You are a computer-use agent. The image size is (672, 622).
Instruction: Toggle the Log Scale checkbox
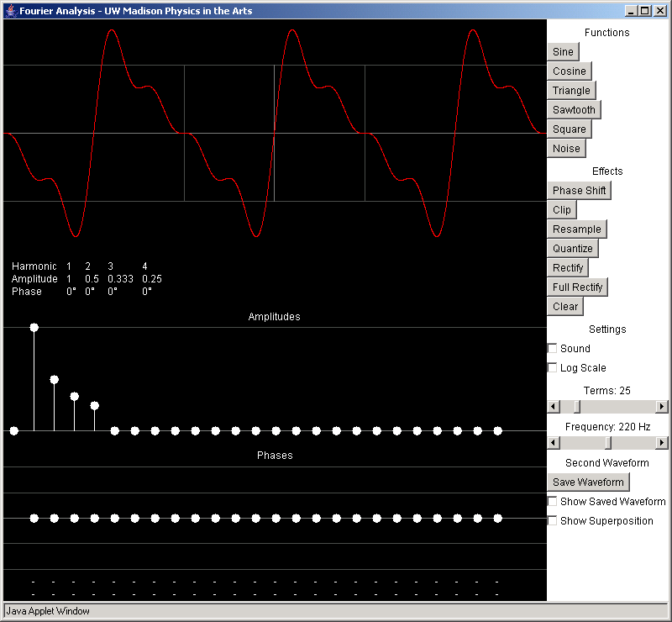point(553,368)
